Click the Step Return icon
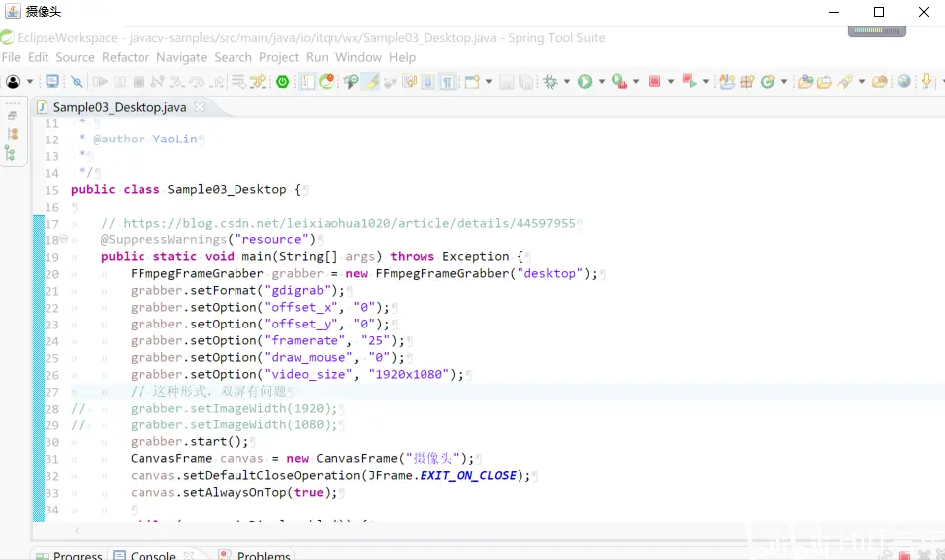The height and width of the screenshot is (560, 945). 217,81
